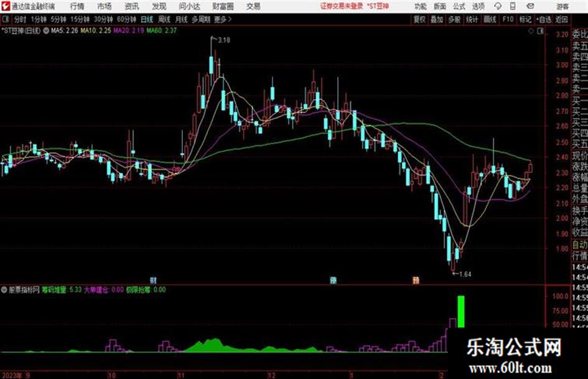Click the 标记 mark button
The width and height of the screenshot is (588, 379).
tap(525, 19)
